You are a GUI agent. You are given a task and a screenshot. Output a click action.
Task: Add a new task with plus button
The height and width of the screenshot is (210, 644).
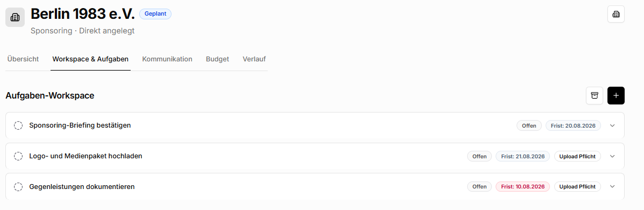click(x=616, y=95)
